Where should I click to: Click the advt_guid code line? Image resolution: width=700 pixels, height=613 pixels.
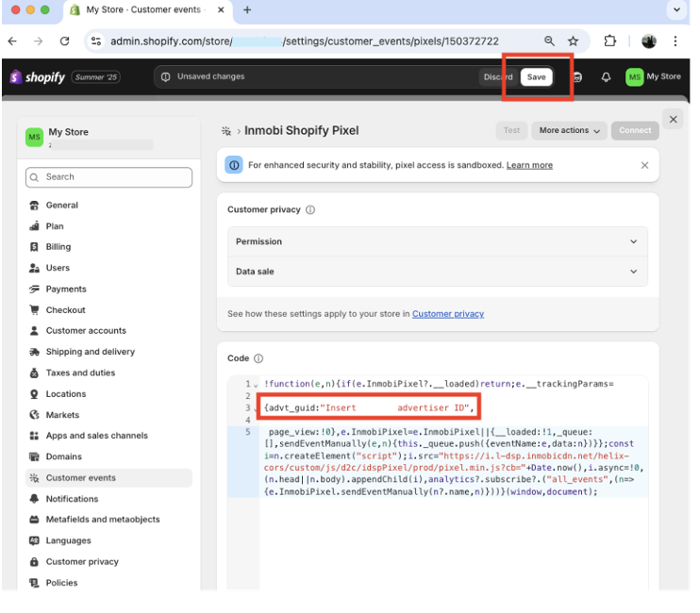(x=369, y=407)
